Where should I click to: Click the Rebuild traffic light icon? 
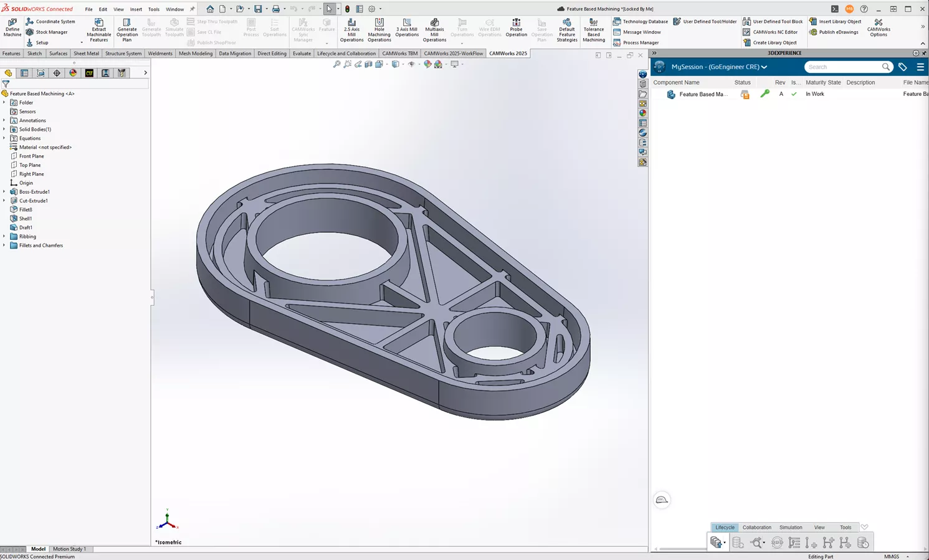click(347, 9)
